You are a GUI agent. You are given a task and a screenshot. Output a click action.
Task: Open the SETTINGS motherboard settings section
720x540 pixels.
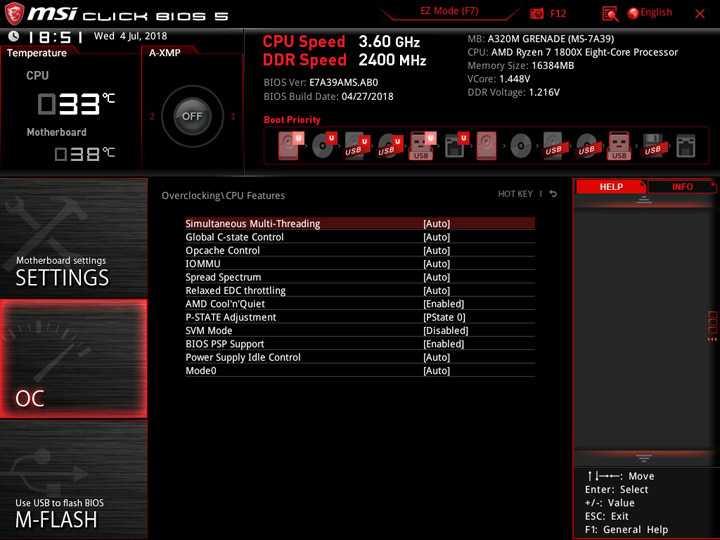[x=73, y=238]
